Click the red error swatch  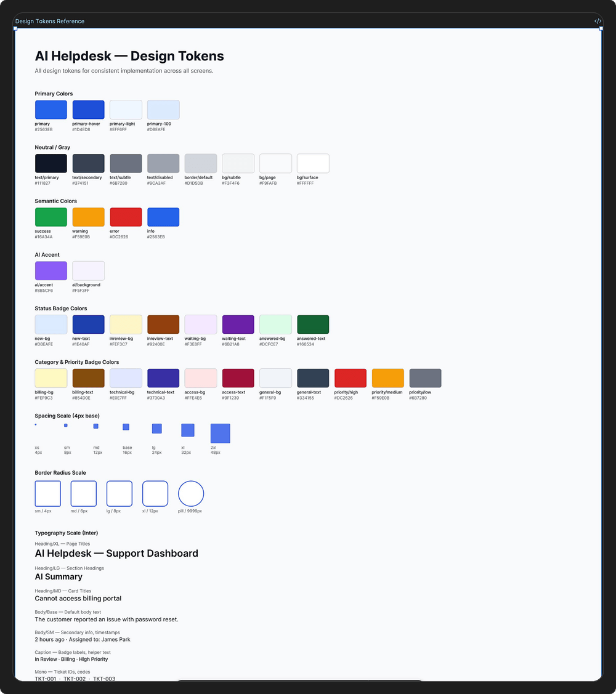(x=126, y=217)
